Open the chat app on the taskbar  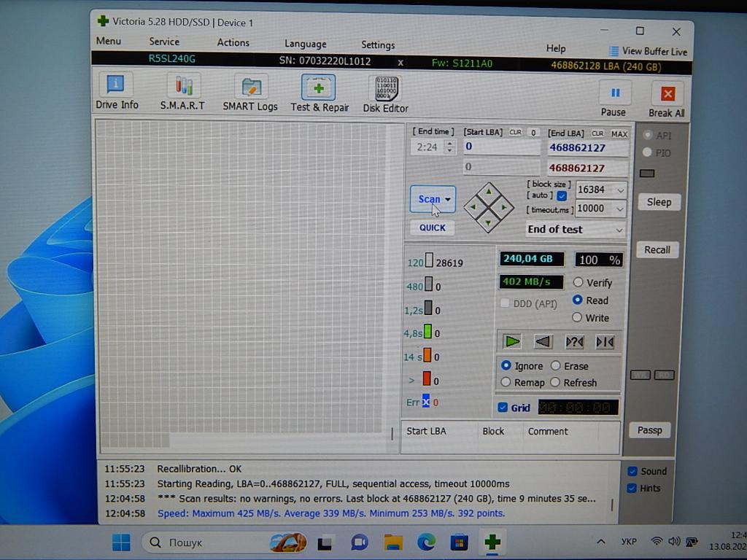tap(360, 542)
